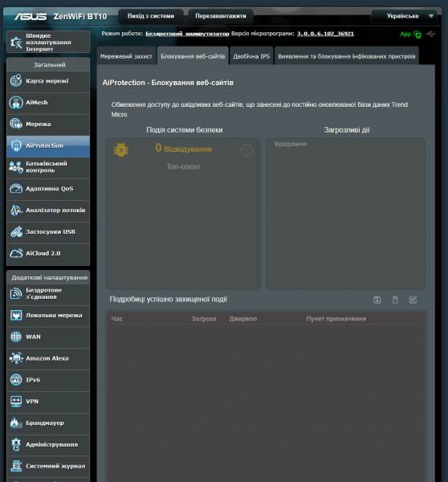
Task: Select the Блокування веб-сайтів tab
Action: click(x=193, y=56)
